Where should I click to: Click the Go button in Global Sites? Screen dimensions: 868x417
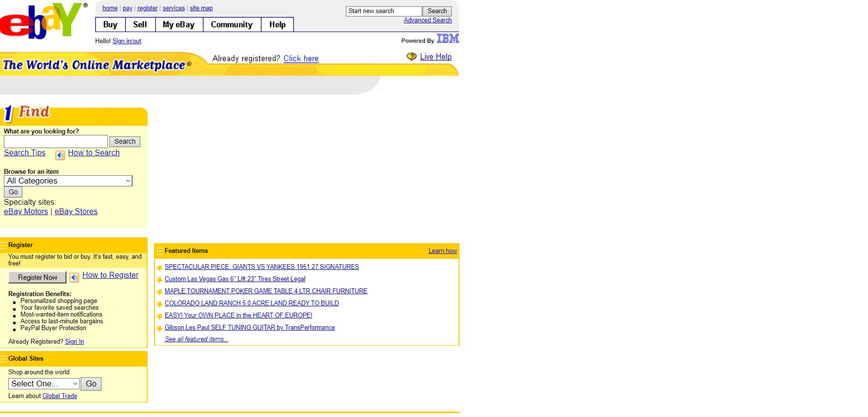click(x=91, y=384)
